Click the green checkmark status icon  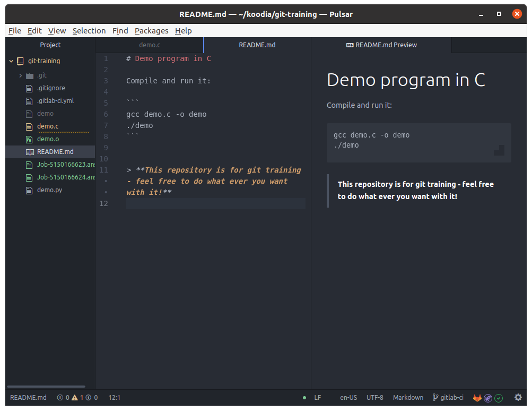click(x=499, y=398)
